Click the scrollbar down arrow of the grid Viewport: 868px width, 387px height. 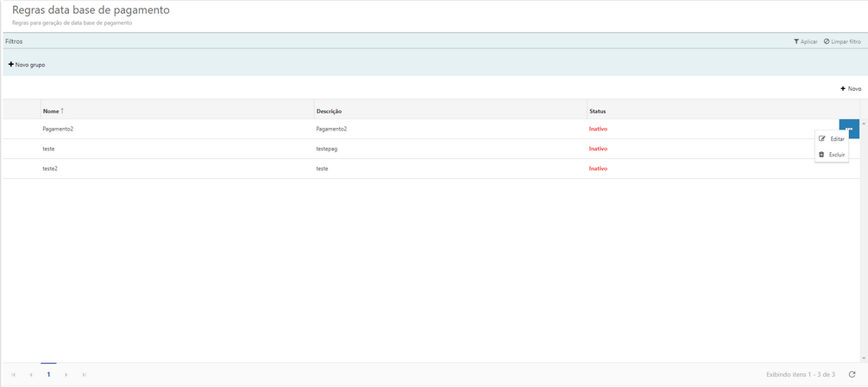[864, 357]
